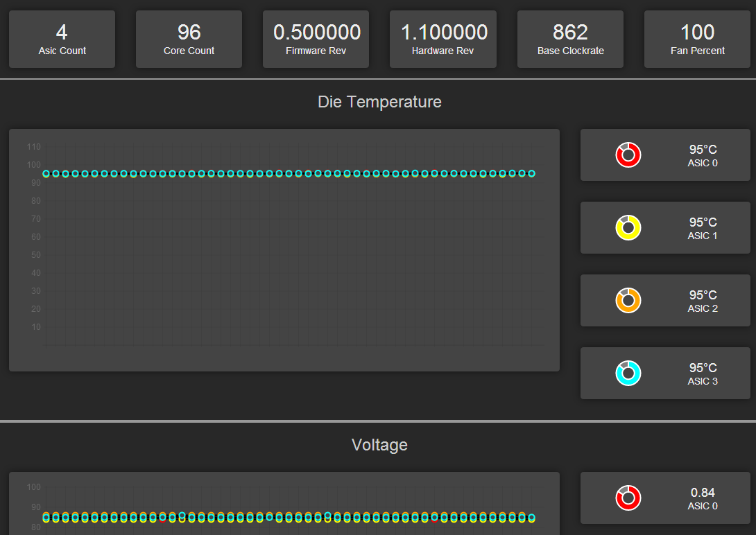756x535 pixels.
Task: Click the orange donut gauge for ASIC 2
Action: [x=628, y=301]
